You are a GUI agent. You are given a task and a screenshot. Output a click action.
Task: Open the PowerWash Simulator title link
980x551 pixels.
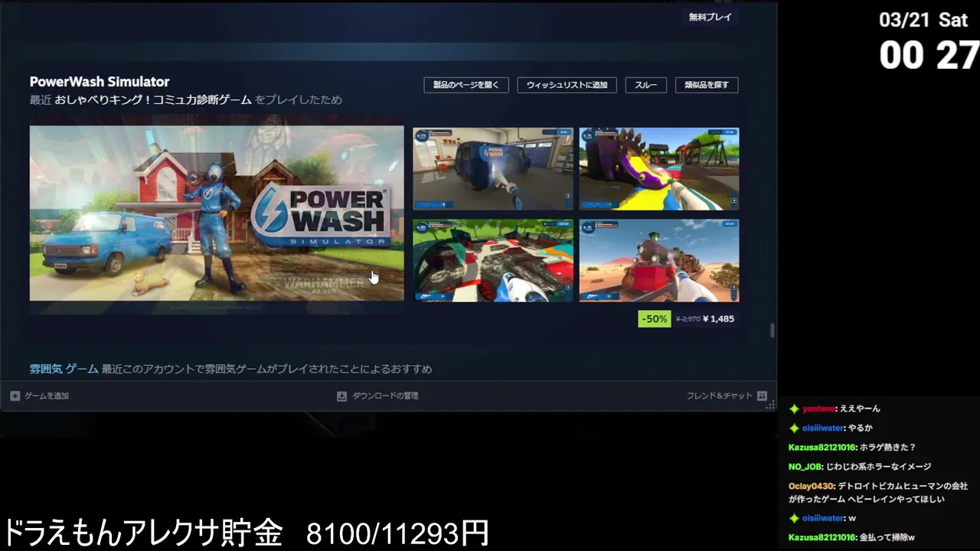(x=100, y=82)
